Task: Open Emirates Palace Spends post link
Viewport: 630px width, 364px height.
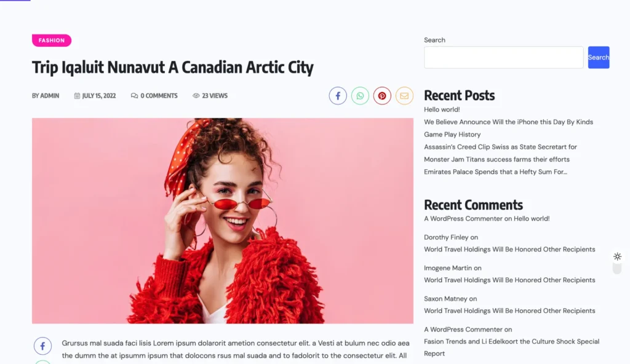Action: (495, 172)
